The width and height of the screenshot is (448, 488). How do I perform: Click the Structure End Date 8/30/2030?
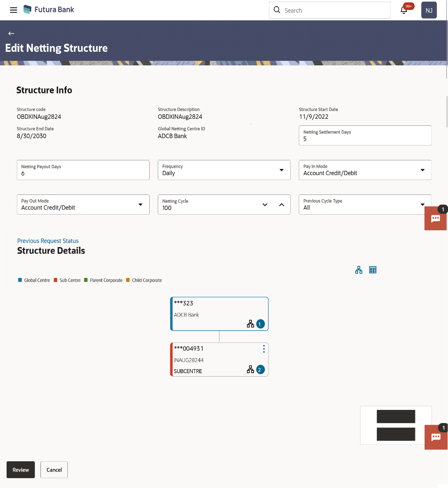(x=31, y=136)
